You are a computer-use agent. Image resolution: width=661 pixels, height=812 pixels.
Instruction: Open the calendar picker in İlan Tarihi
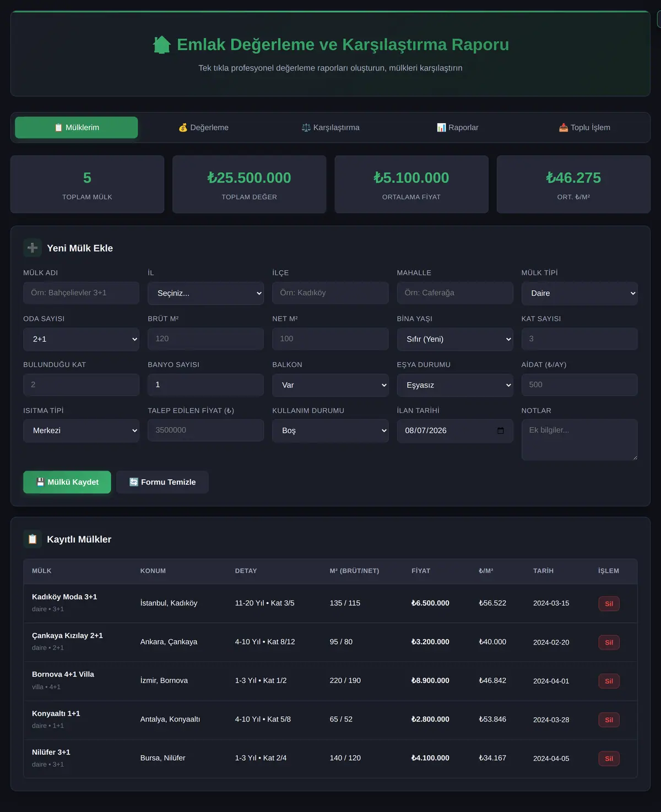(500, 430)
